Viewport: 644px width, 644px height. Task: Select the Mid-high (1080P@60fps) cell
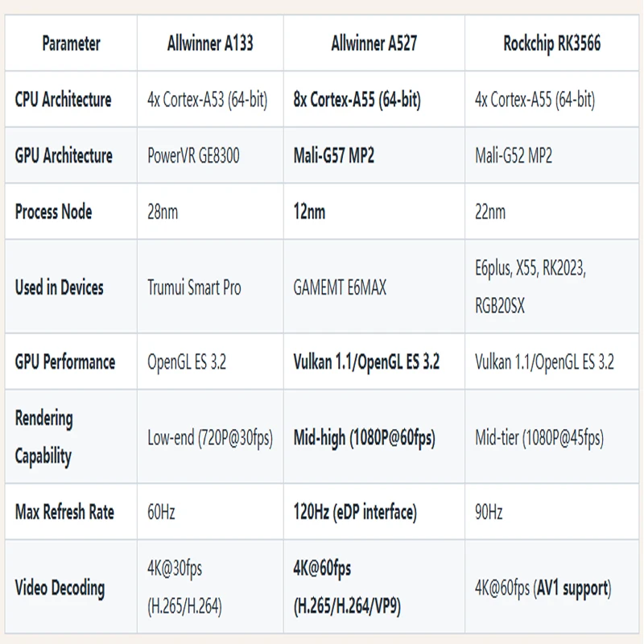click(374, 437)
